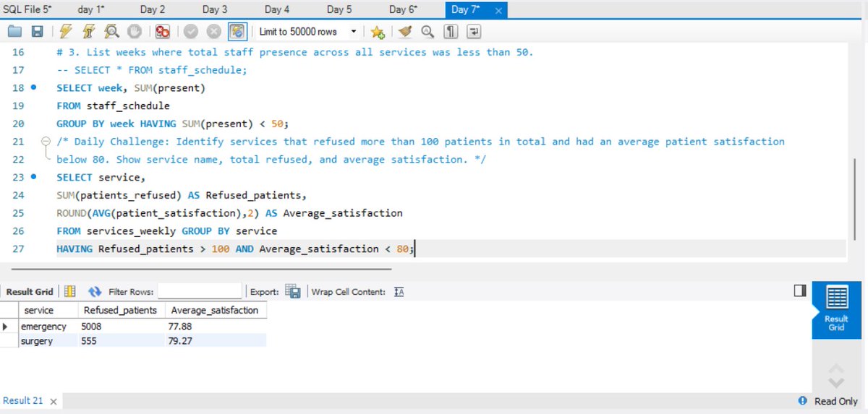Select the surgery cell
868x414 pixels.
pos(48,340)
